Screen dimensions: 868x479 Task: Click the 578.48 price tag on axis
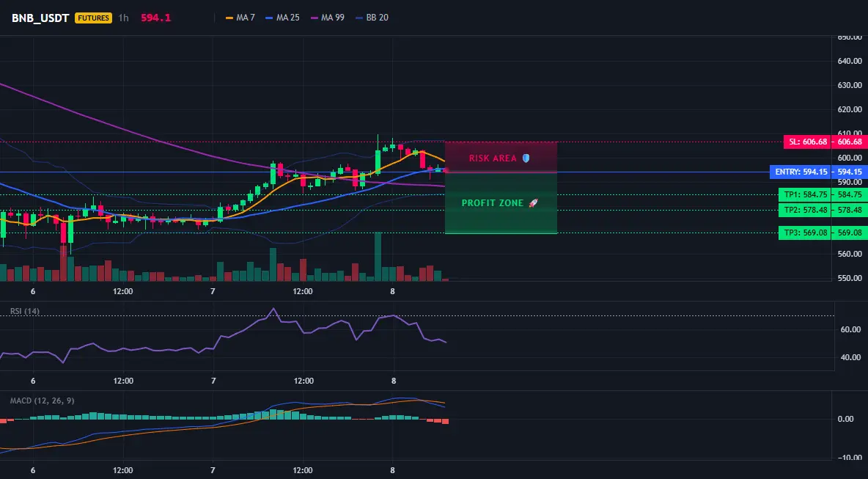point(850,210)
